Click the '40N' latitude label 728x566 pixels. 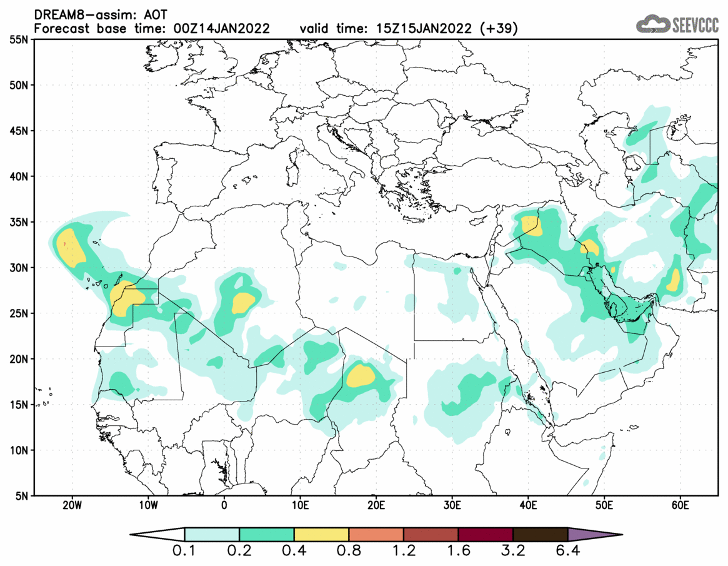[19, 176]
